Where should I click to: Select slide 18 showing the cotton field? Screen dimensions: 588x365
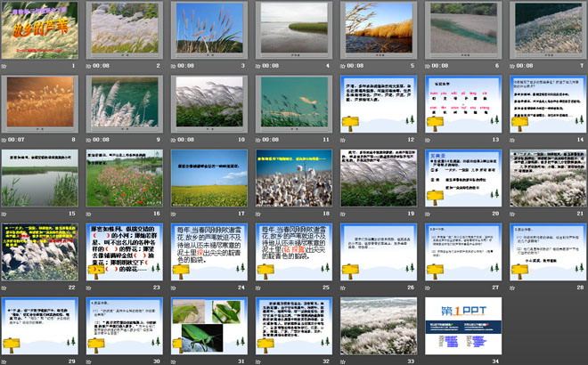point(293,177)
